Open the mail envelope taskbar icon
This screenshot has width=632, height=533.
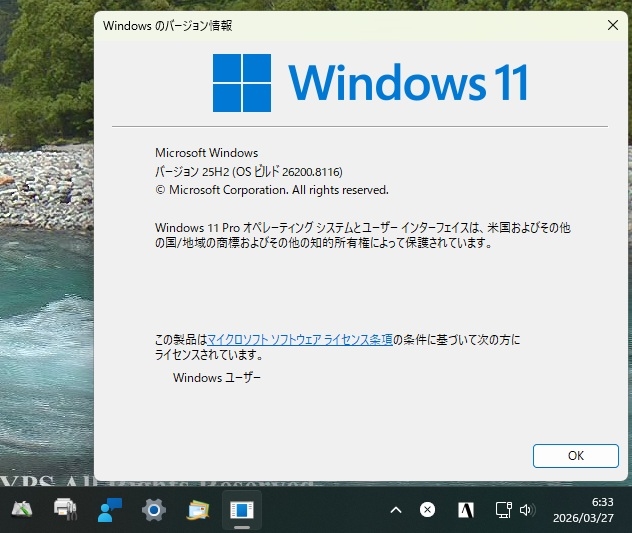198,510
